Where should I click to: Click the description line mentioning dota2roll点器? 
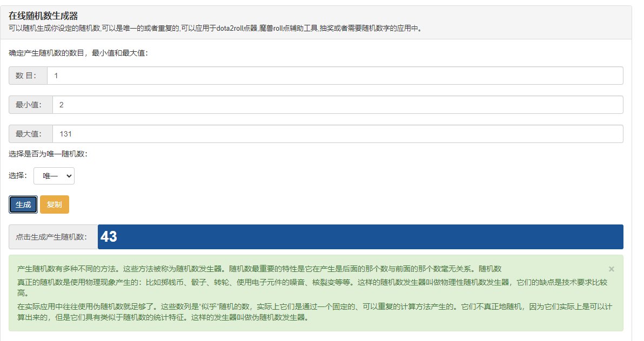215,28
